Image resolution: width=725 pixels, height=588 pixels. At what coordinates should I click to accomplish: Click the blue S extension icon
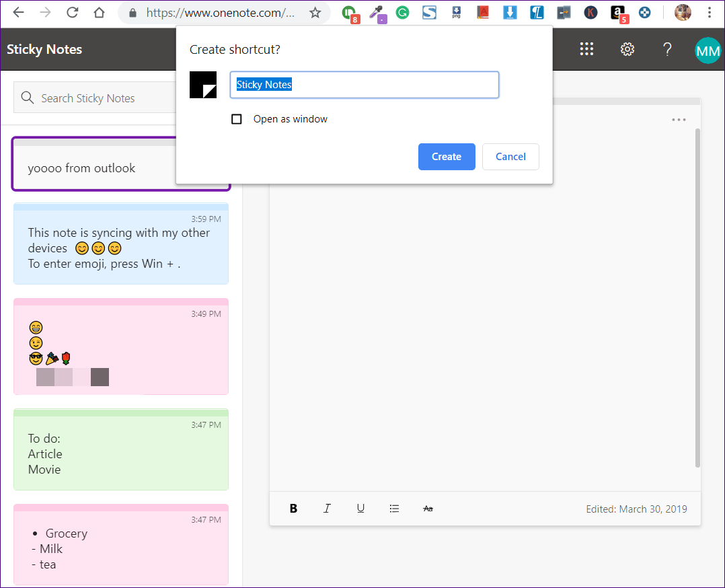(x=429, y=13)
